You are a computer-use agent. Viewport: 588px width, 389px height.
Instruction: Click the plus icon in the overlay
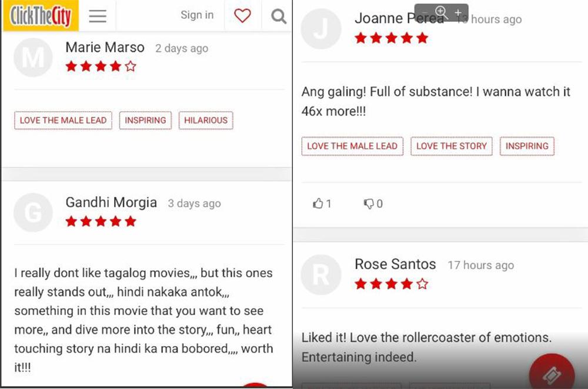(x=458, y=12)
